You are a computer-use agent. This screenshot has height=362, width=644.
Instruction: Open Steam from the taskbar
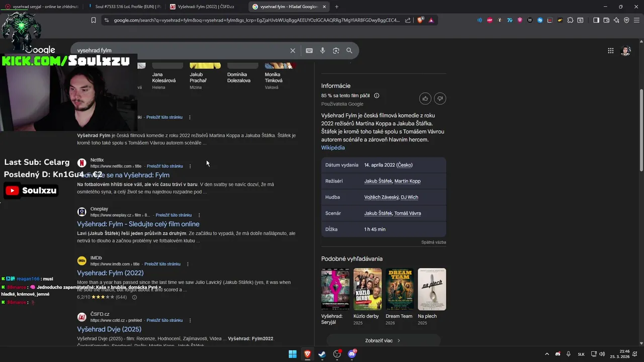322,354
